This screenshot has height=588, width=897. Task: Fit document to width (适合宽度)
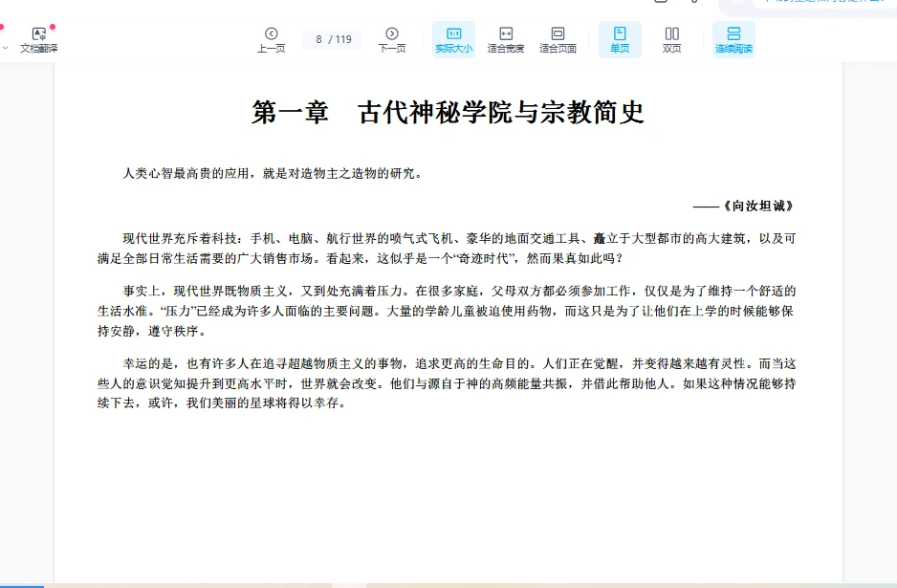point(506,39)
